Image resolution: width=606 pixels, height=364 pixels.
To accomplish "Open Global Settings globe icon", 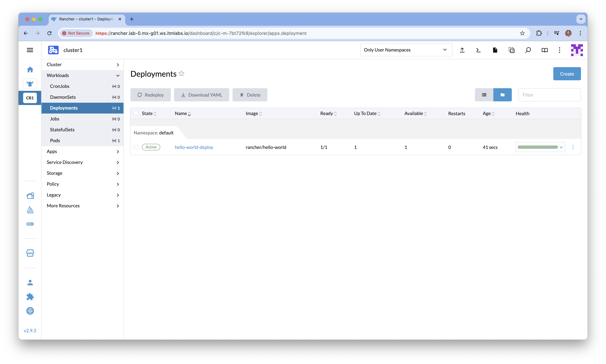I will point(30,311).
